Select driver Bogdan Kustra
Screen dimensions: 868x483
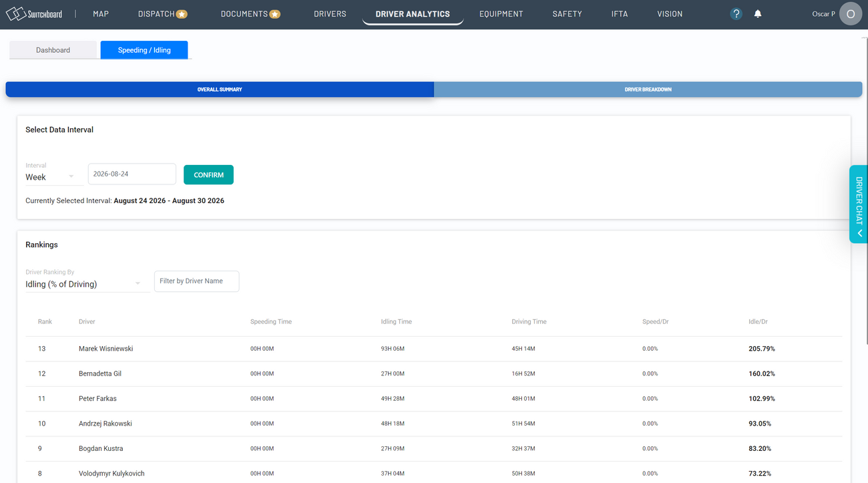pyautogui.click(x=101, y=448)
